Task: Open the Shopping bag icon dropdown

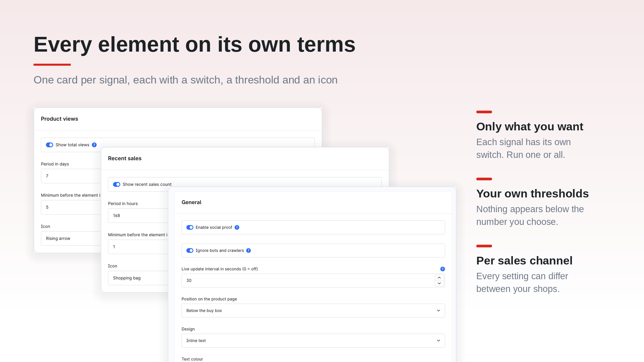Action: (138, 278)
